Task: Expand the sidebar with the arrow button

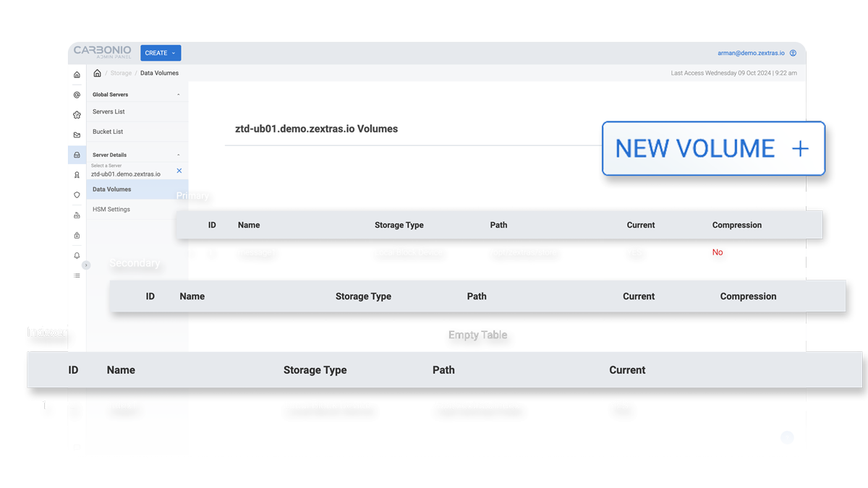Action: tap(86, 265)
